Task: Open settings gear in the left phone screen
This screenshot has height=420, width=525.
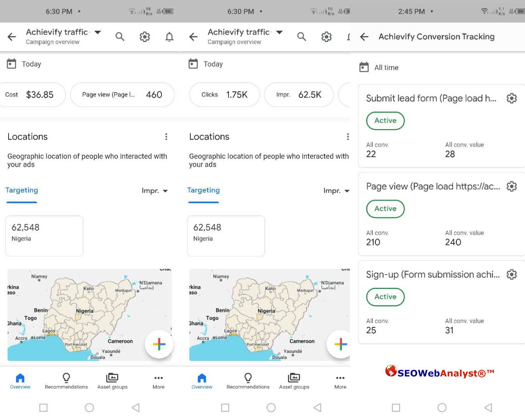Action: pos(145,37)
